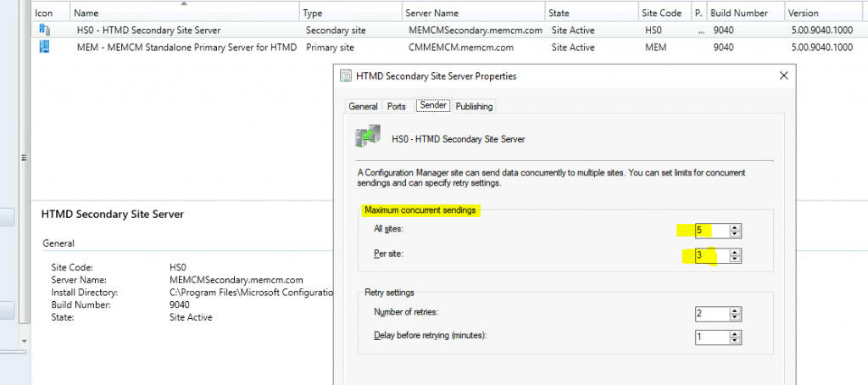
Task: Switch to the General tab
Action: 363,106
